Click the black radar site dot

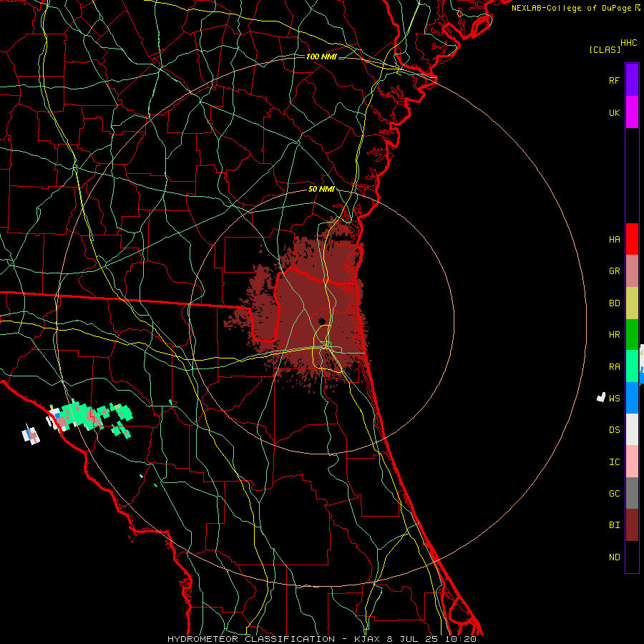coord(322,321)
